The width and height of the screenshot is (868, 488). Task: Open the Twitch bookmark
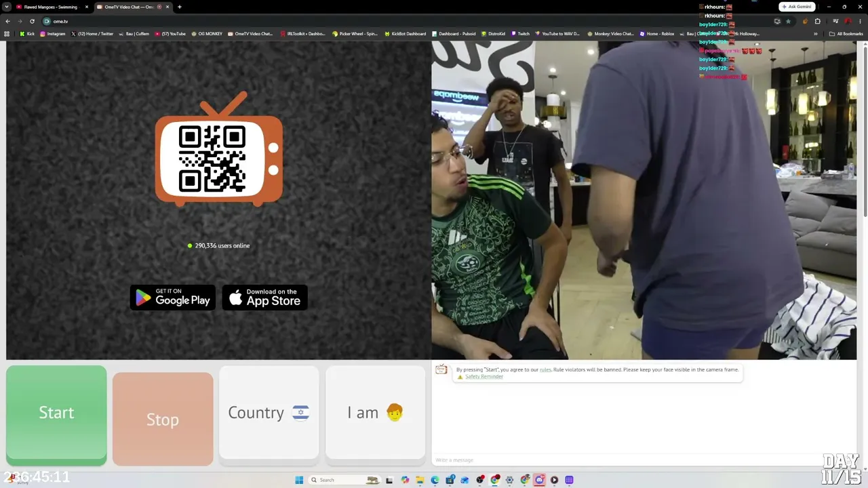[x=521, y=34]
